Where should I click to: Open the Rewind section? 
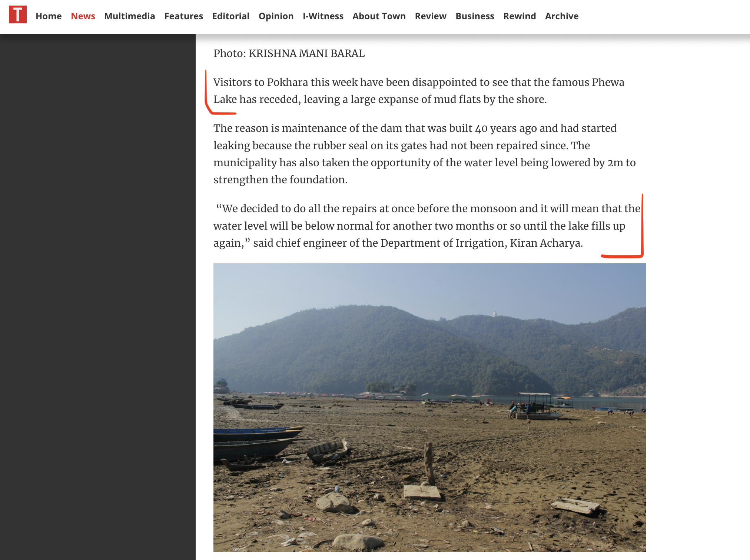click(520, 16)
